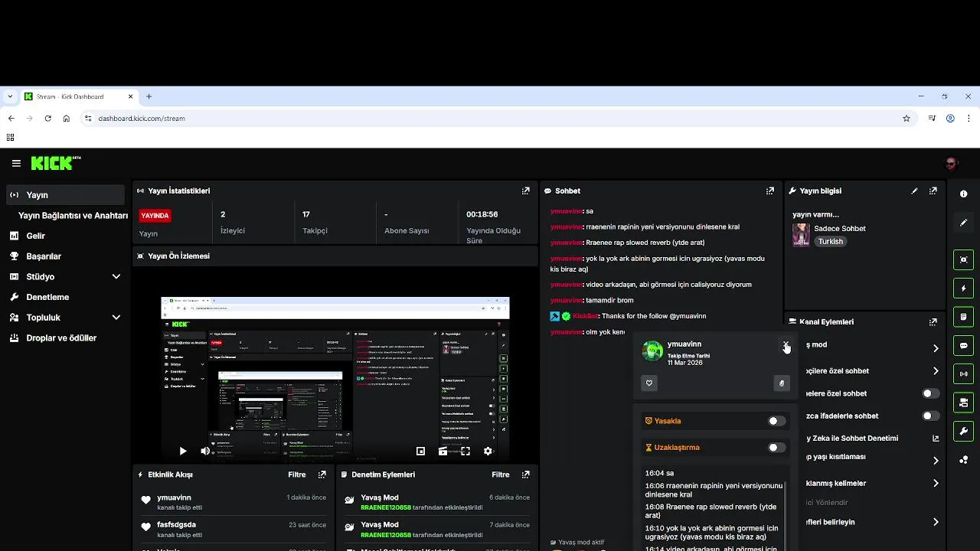Open the profile avatar menu in the Kick header

(952, 163)
